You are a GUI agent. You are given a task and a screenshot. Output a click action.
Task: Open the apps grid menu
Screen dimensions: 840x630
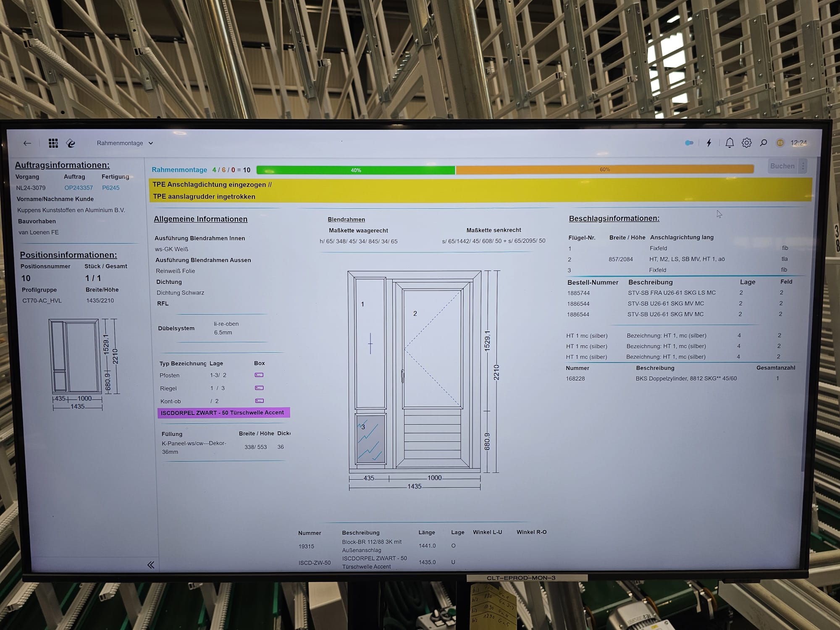point(53,143)
